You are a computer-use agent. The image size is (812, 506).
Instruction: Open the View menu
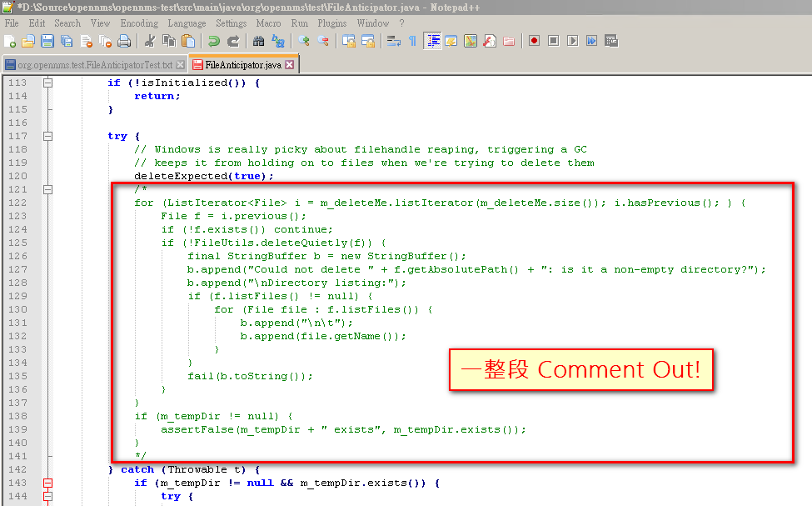tap(100, 23)
